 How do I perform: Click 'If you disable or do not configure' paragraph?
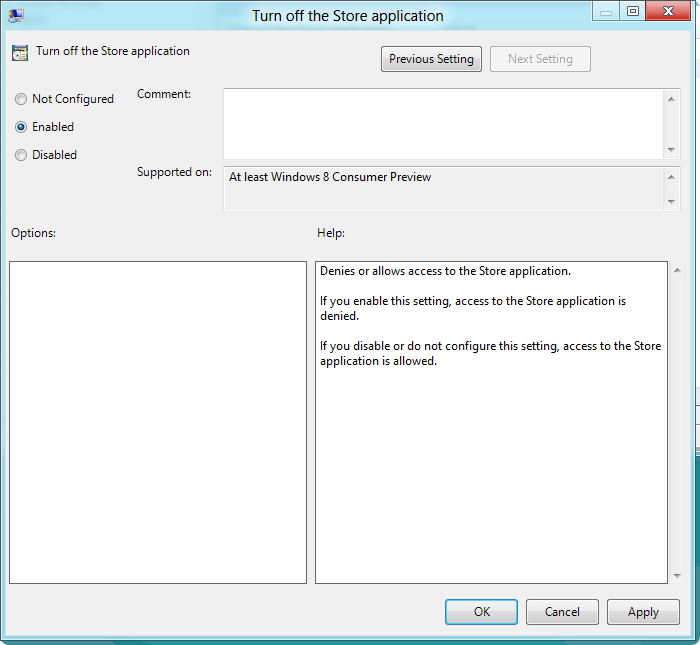(490, 354)
